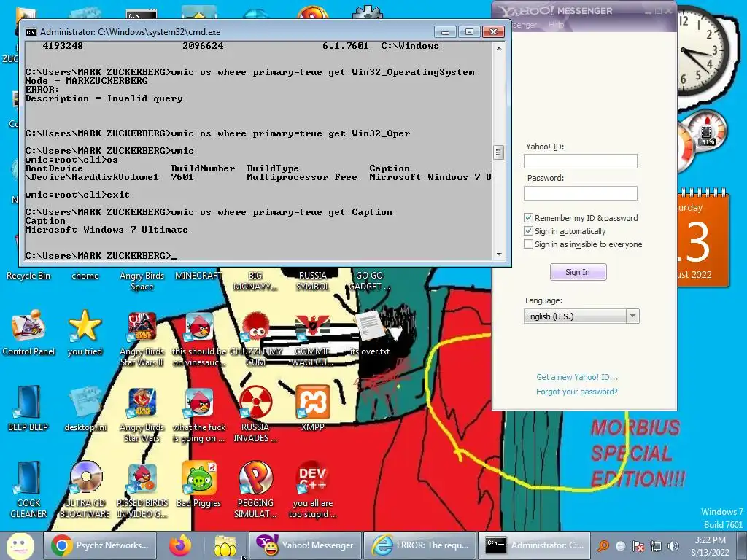Switch to Yahoo! Messenger taskbar button

point(306,545)
